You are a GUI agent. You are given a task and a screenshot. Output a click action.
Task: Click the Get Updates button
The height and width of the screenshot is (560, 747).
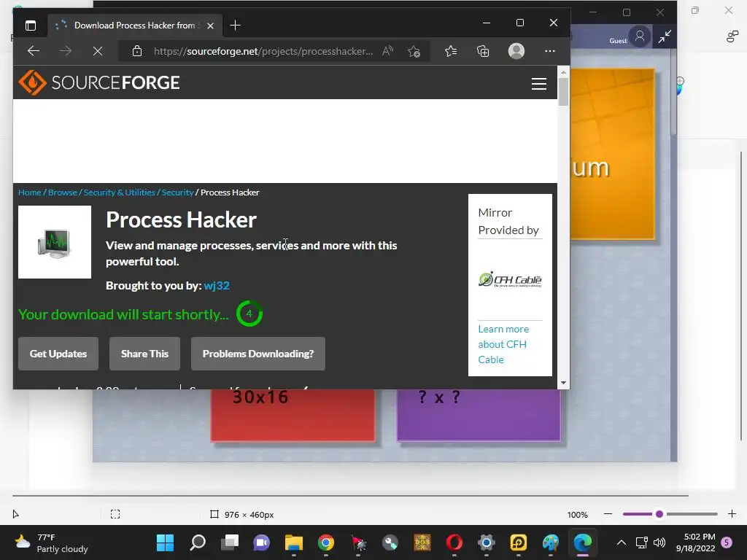(x=58, y=354)
